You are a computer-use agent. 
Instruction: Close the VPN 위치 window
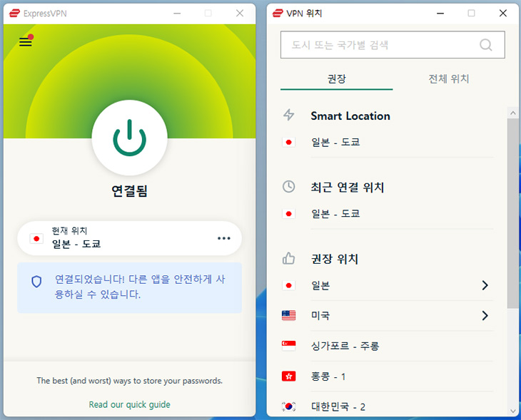pyautogui.click(x=503, y=14)
